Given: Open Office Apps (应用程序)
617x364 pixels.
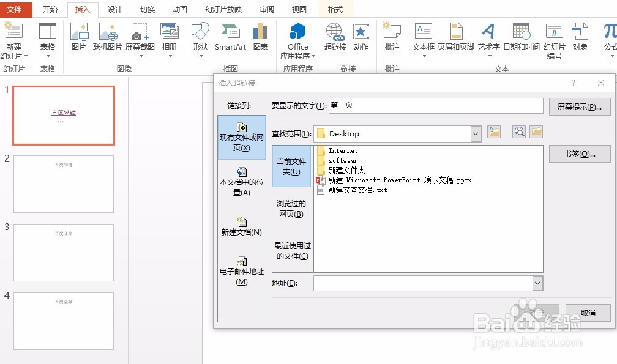Looking at the screenshot, I should [297, 41].
